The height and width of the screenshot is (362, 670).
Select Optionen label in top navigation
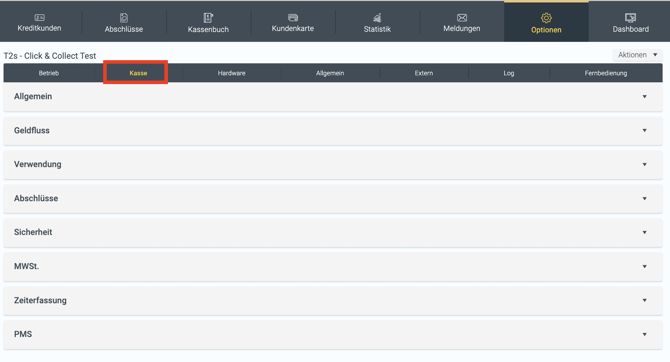pos(546,30)
